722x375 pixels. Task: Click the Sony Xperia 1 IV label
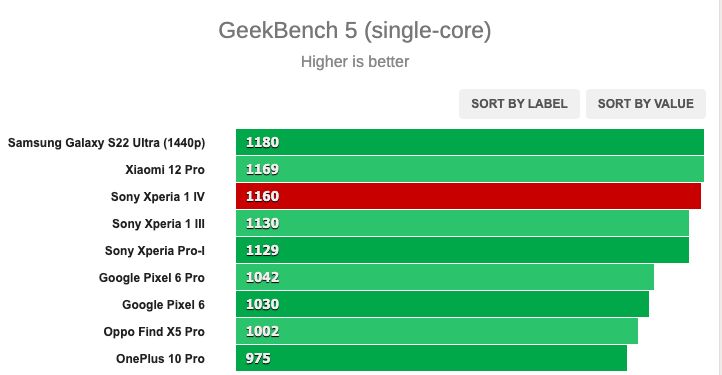(x=157, y=197)
